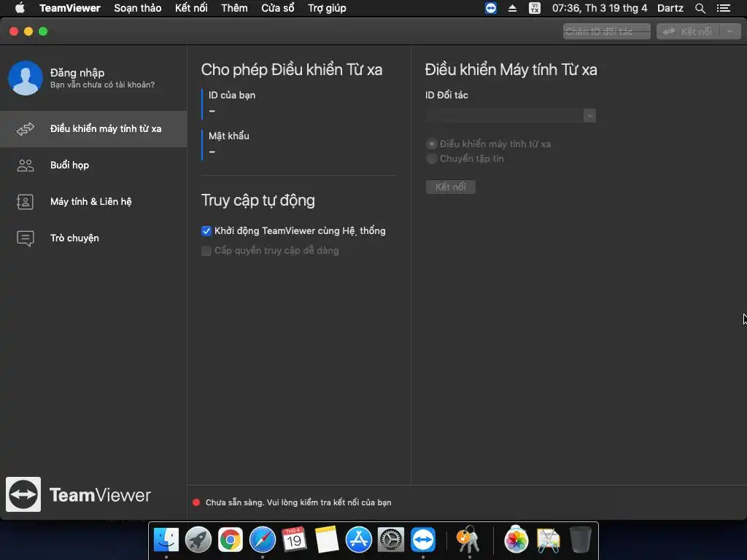Click the clock showing 07:36
747x560 pixels.
click(x=600, y=8)
